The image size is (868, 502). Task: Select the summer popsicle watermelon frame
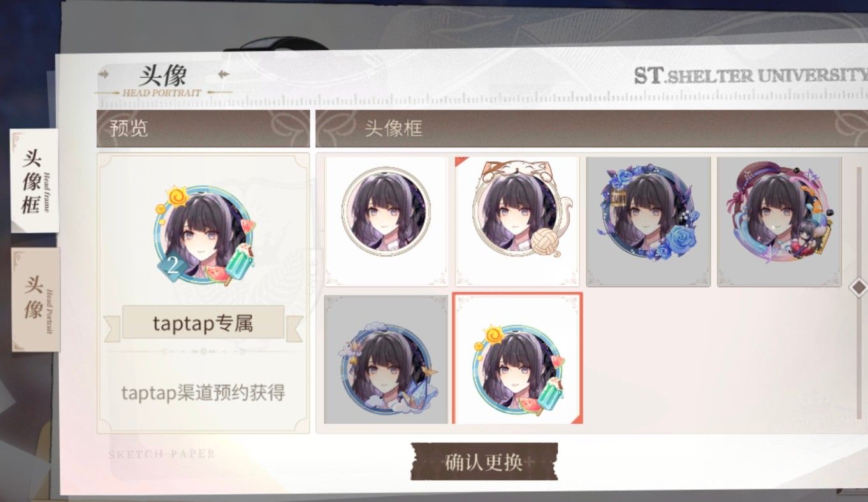(x=517, y=359)
